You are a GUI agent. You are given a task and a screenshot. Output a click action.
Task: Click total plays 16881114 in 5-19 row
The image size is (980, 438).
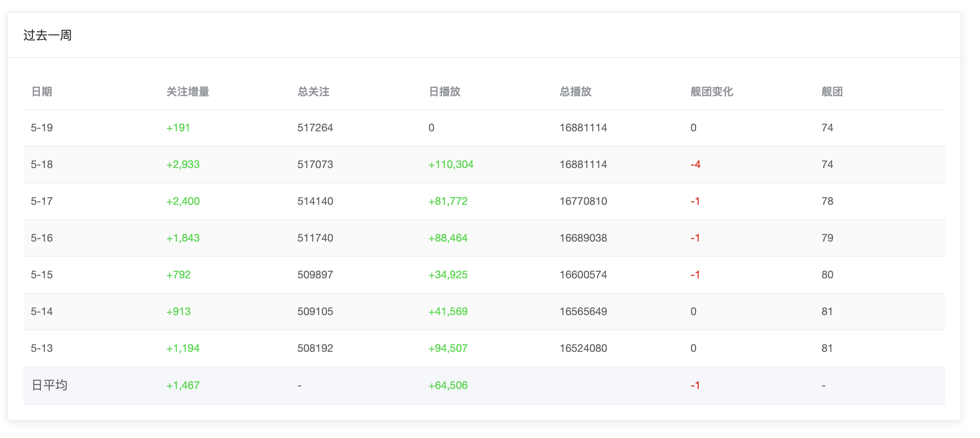tap(583, 127)
